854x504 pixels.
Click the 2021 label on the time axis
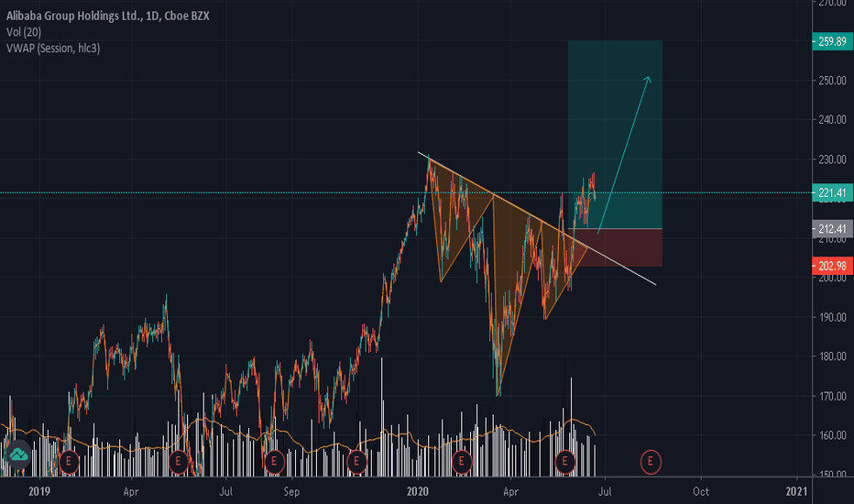click(x=796, y=491)
